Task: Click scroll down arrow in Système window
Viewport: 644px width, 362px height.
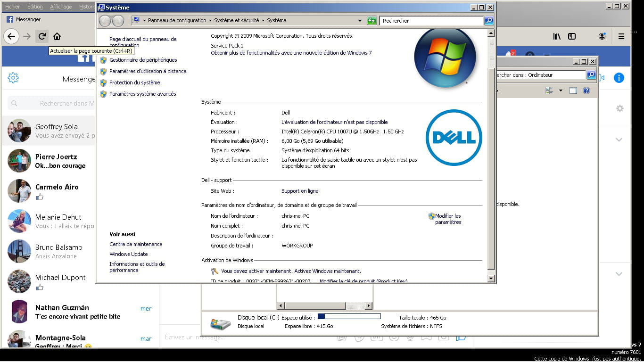Action: tap(491, 279)
